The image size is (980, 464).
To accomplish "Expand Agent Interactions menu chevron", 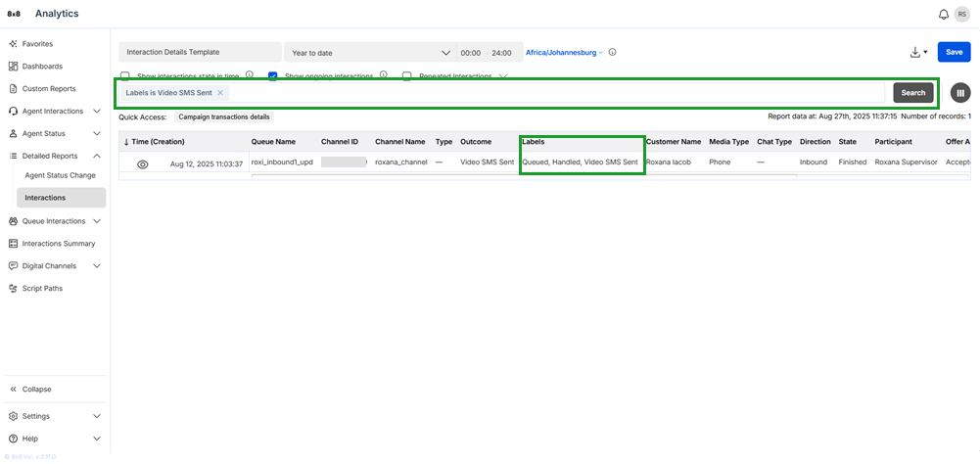I will (97, 112).
